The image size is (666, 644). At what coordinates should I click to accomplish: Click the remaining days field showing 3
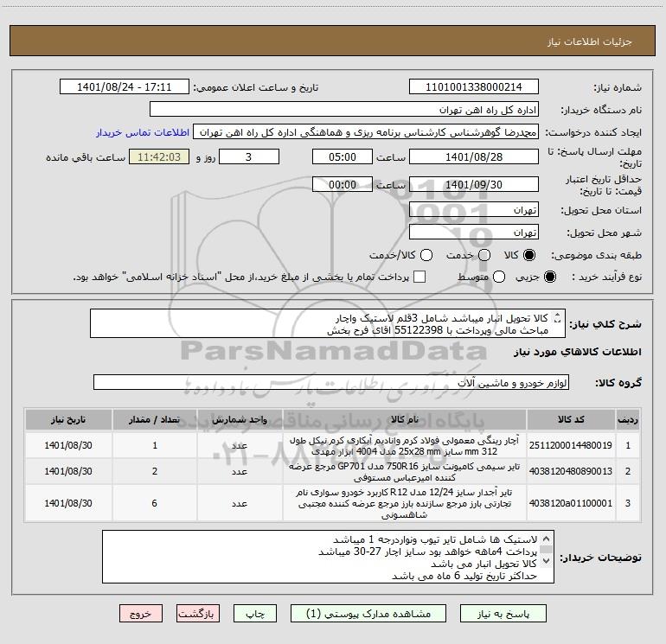tap(249, 156)
